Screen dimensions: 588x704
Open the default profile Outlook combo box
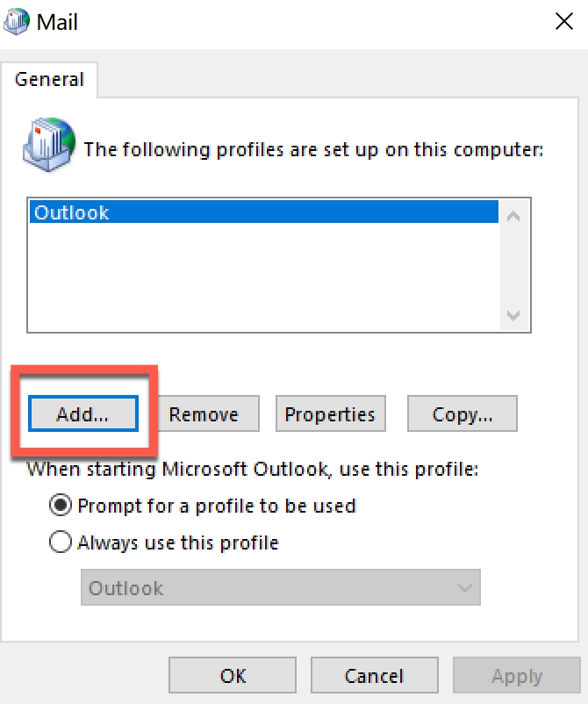263,588
